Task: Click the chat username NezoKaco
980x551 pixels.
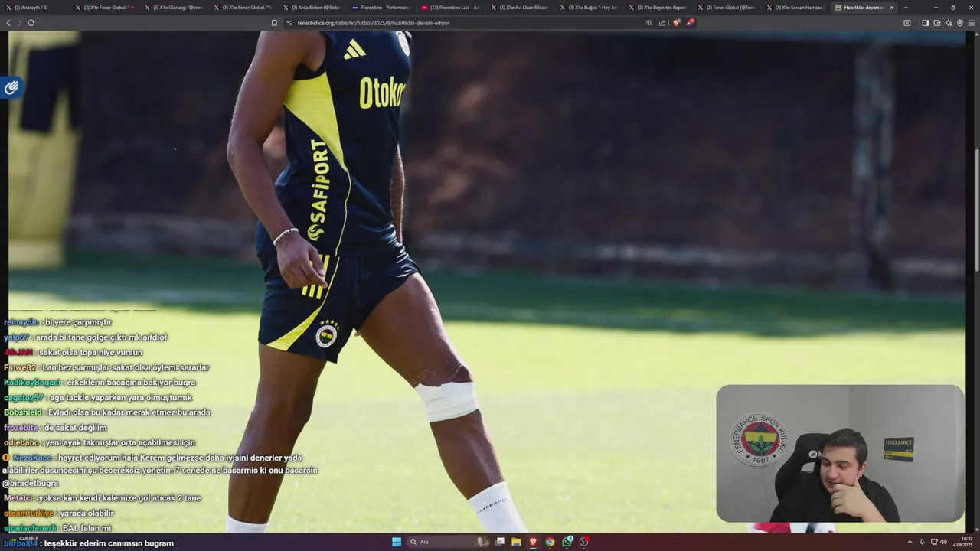Action: (x=32, y=458)
